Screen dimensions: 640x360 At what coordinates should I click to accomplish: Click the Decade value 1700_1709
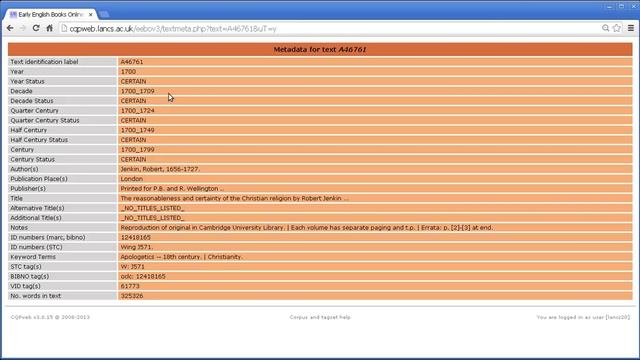tap(138, 91)
